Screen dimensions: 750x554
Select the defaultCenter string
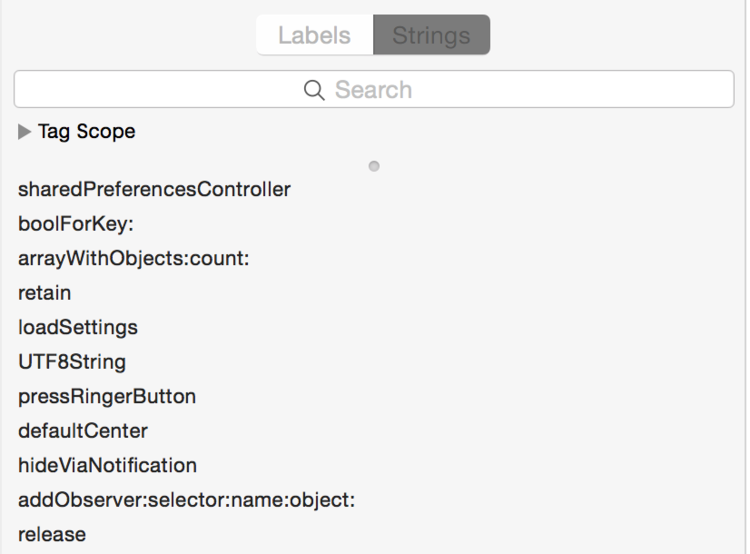tap(83, 431)
